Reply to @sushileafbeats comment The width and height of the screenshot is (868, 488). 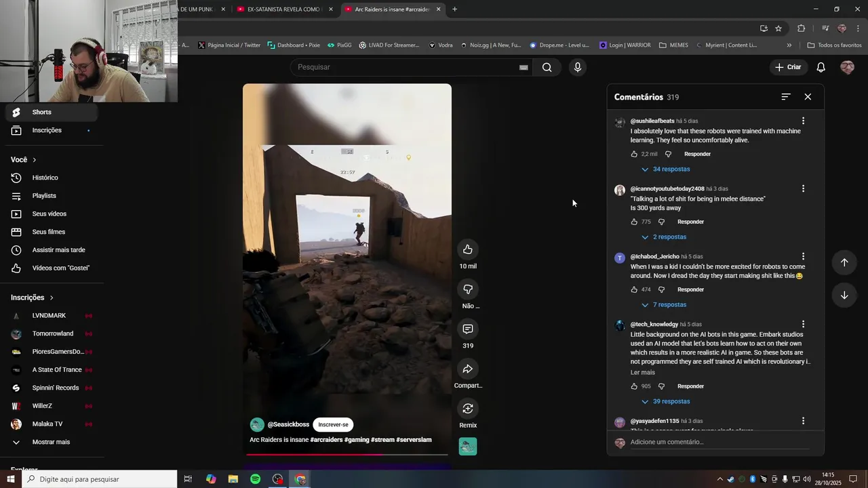(x=697, y=154)
